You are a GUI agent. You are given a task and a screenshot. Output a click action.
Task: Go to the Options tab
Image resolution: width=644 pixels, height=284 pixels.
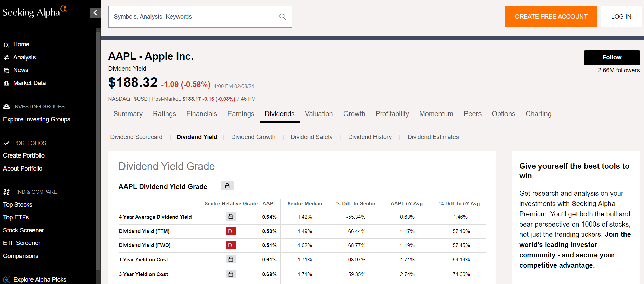coord(503,114)
